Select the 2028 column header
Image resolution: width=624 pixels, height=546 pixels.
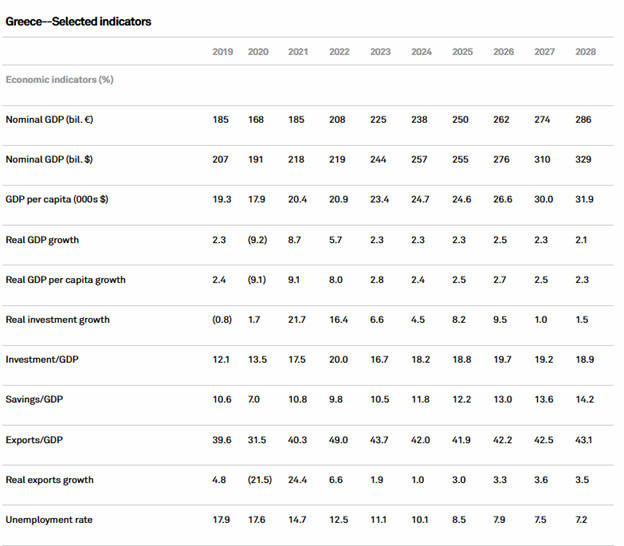tap(583, 51)
